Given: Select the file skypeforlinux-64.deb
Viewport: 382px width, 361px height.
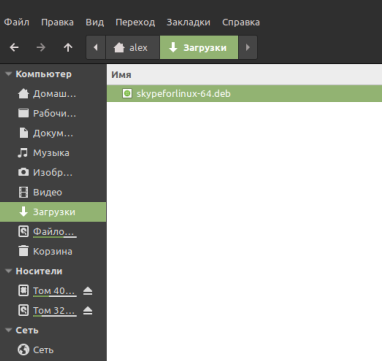Looking at the screenshot, I should 244,94.
